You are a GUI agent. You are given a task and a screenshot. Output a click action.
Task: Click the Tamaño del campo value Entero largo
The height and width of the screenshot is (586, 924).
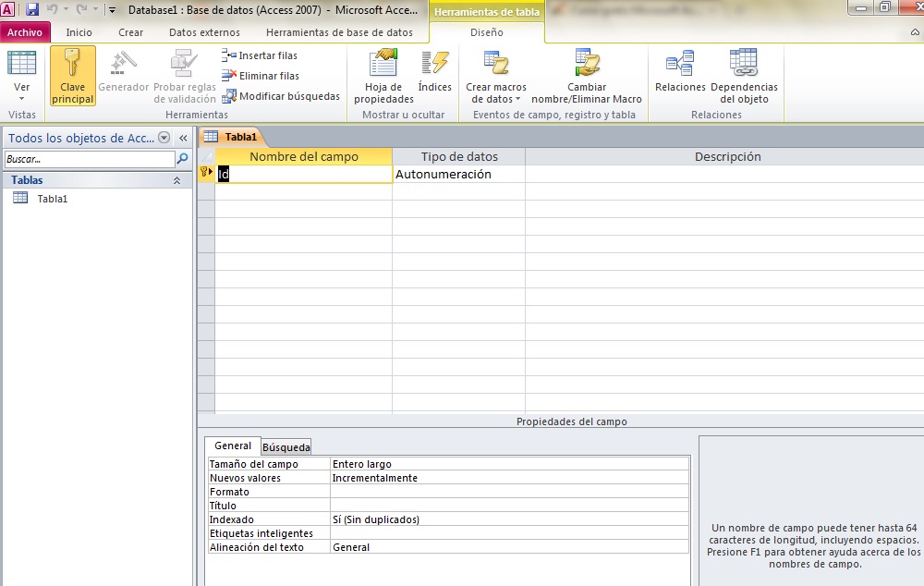pos(509,464)
